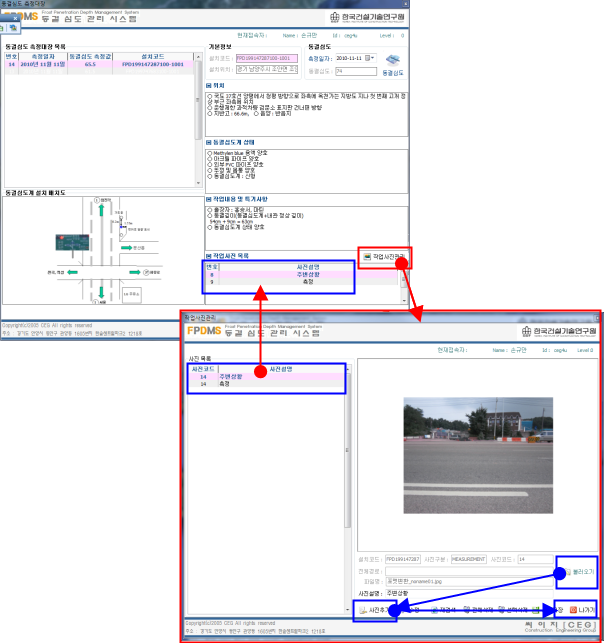Click the 측정일자 column header
The image size is (604, 643).
click(x=43, y=57)
